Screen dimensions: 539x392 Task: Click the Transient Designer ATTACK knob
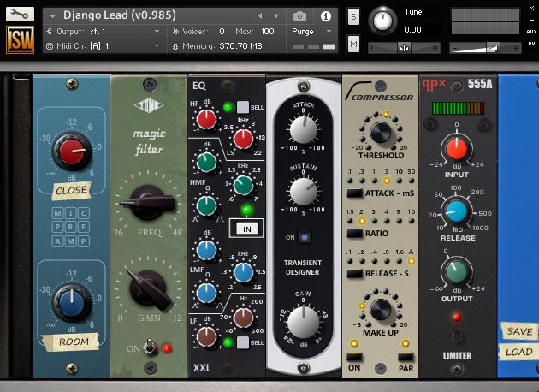point(303,130)
